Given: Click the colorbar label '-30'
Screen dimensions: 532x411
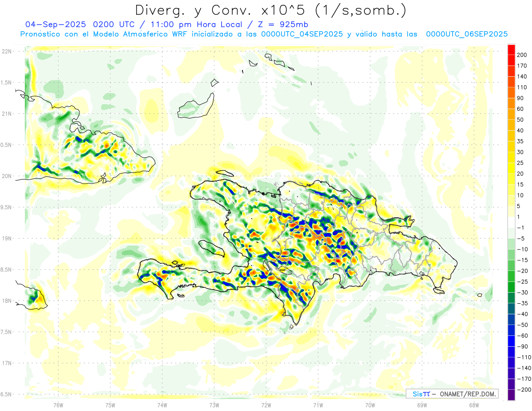Looking at the screenshot, I should click(523, 292).
